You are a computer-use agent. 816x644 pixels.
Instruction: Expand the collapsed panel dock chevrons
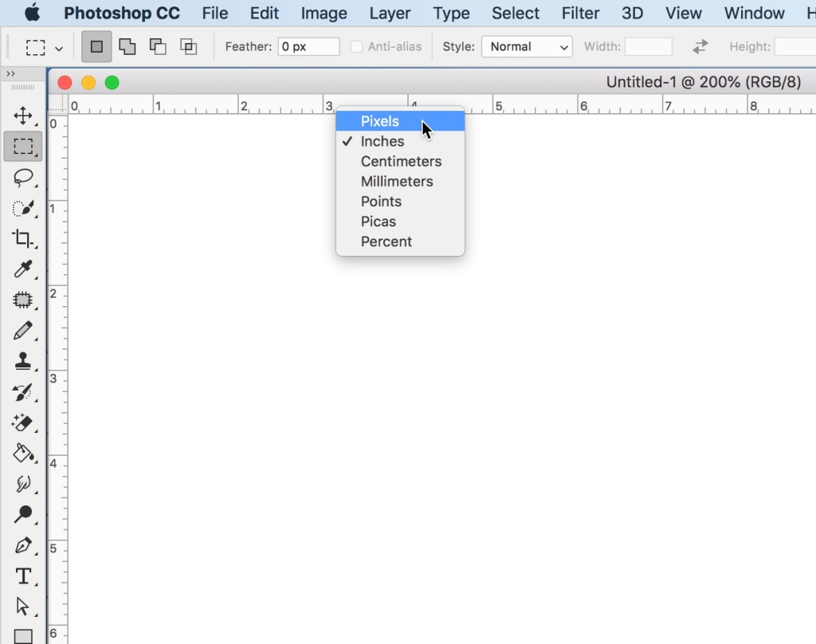(x=10, y=72)
